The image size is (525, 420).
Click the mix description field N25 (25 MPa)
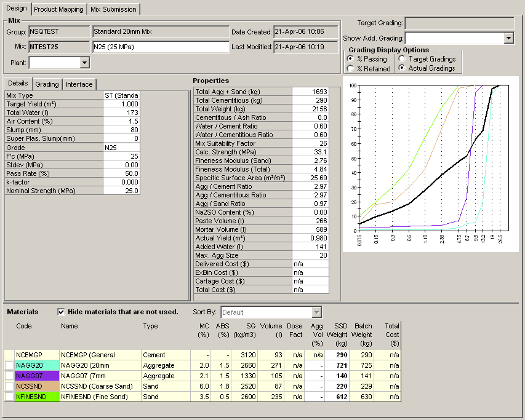(160, 47)
